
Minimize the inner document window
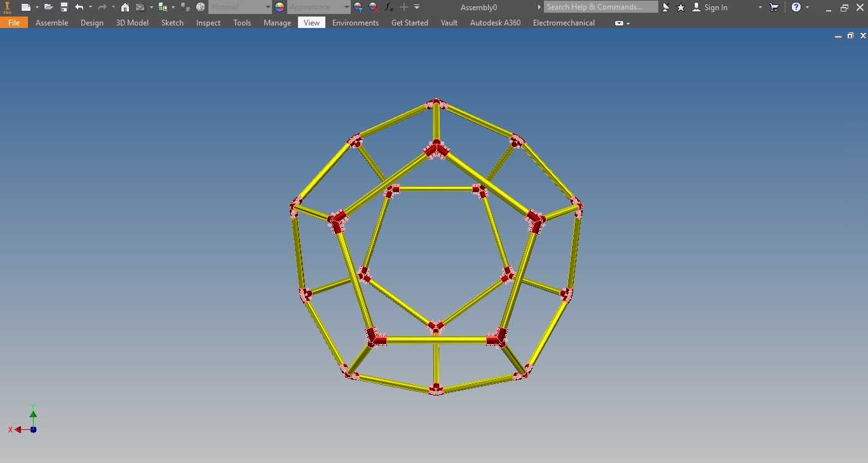(838, 36)
